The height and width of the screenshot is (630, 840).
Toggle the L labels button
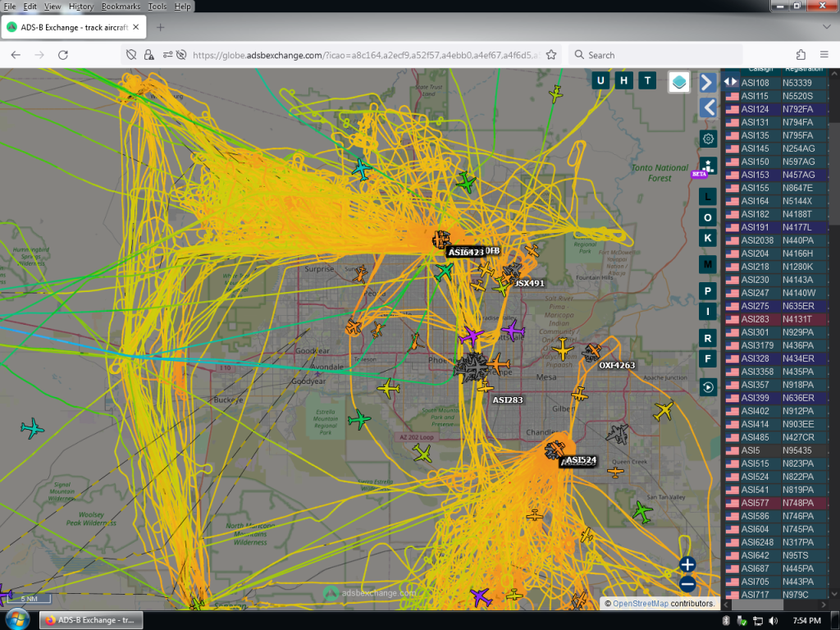click(x=708, y=197)
